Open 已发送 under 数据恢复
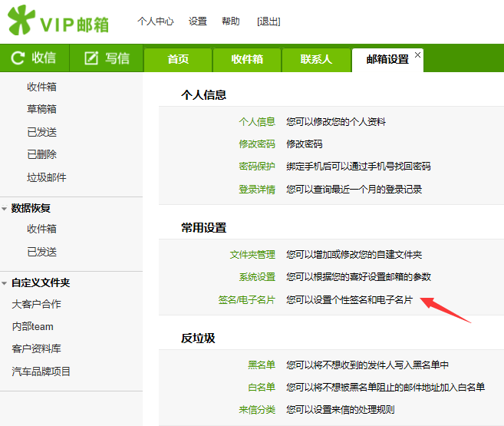This screenshot has height=426, width=504. click(41, 252)
